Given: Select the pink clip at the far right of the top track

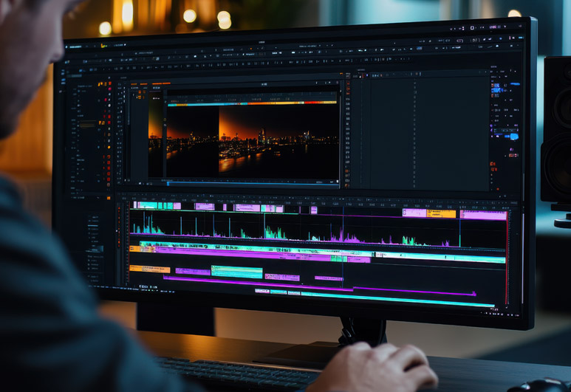Looking at the screenshot, I should (483, 215).
